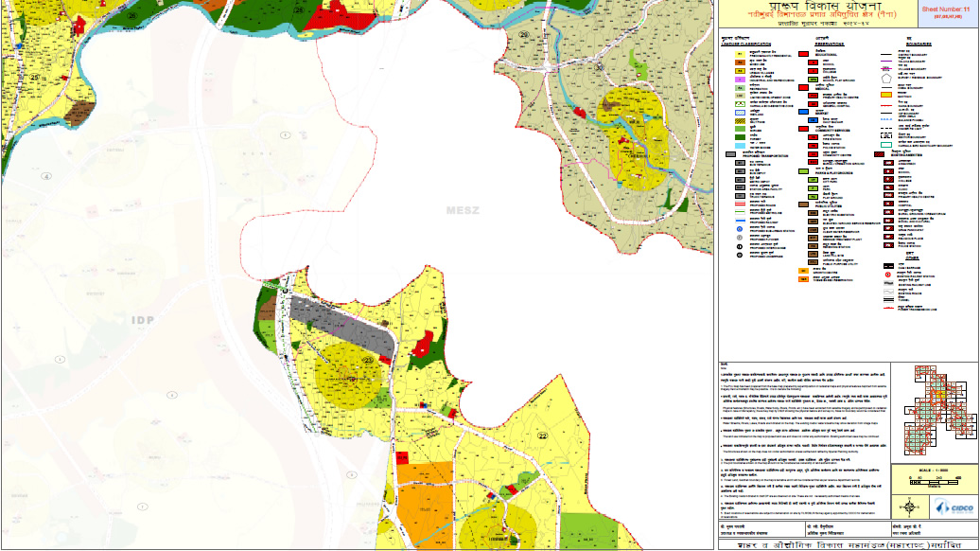Click the red Educational reservation legend swatch
This screenshot has width=980, height=551.
(x=803, y=54)
